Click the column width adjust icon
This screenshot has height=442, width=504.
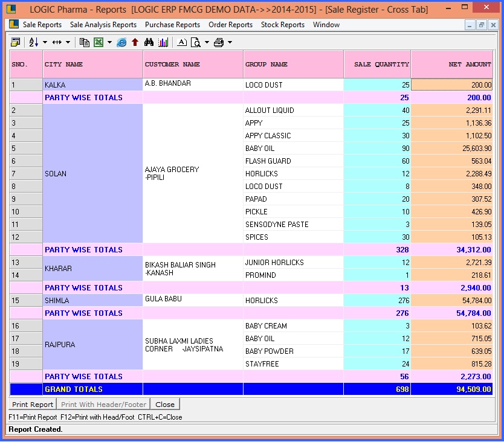(57, 42)
